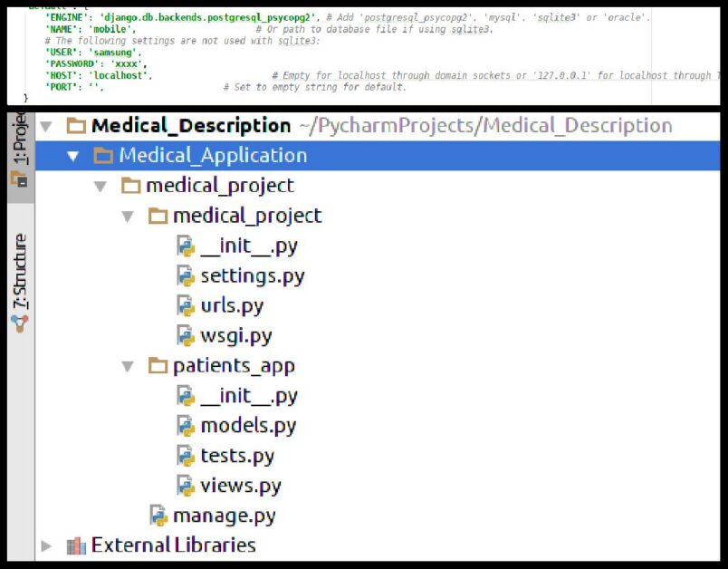Click the Python icon beside settings.py
This screenshot has height=569, width=728.
186,275
